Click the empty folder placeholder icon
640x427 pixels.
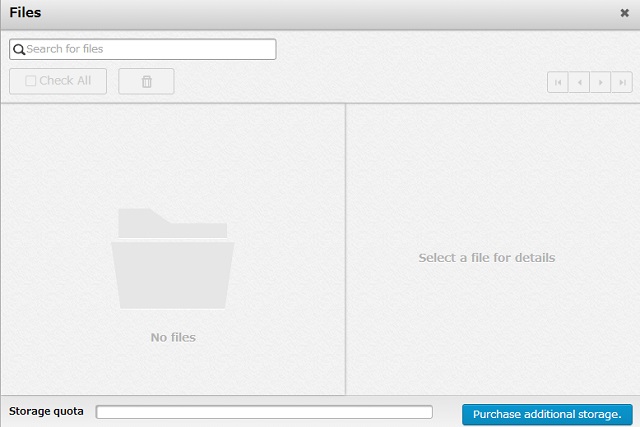pos(173,258)
